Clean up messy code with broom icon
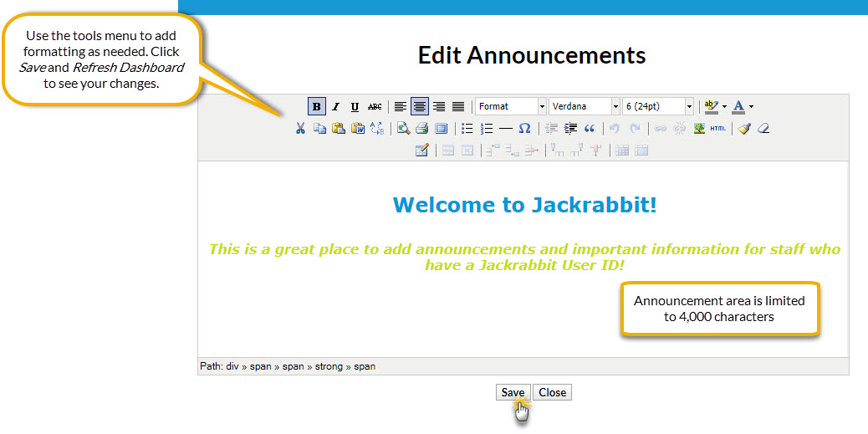868x434 pixels. [744, 129]
